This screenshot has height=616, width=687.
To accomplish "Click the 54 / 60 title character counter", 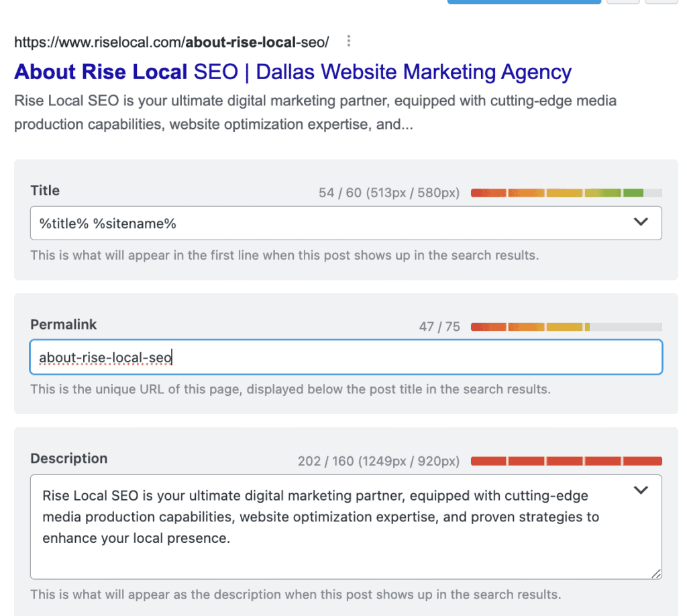I will click(388, 193).
